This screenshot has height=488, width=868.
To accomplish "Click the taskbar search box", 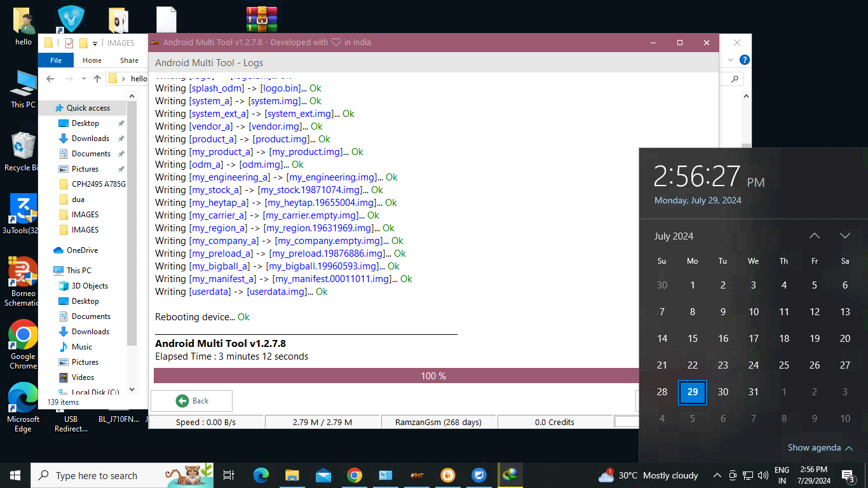I will coord(123,475).
